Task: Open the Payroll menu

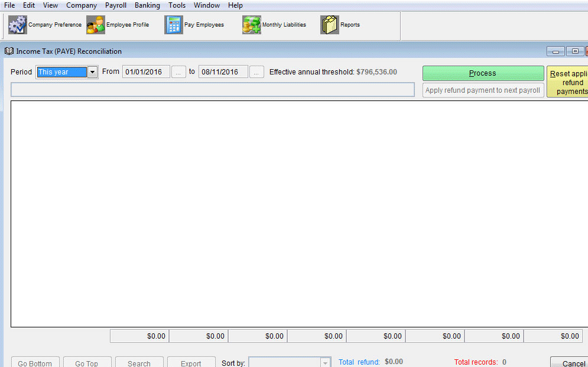Action: pyautogui.click(x=115, y=5)
